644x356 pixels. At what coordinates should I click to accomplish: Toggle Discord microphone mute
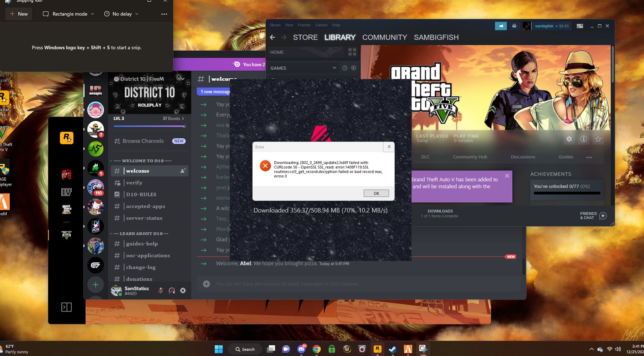161,290
